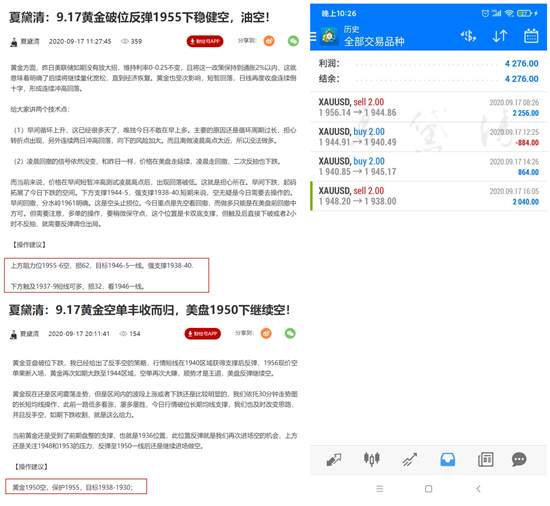The image size is (550, 506).
Task: Click red download APP button in first article
Action: click(x=205, y=41)
